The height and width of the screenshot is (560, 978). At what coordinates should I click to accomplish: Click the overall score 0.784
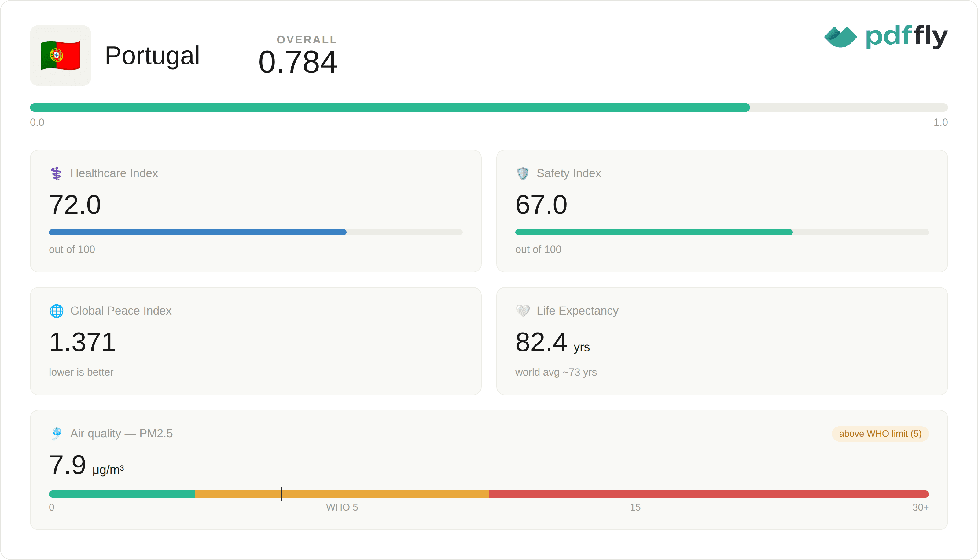298,62
